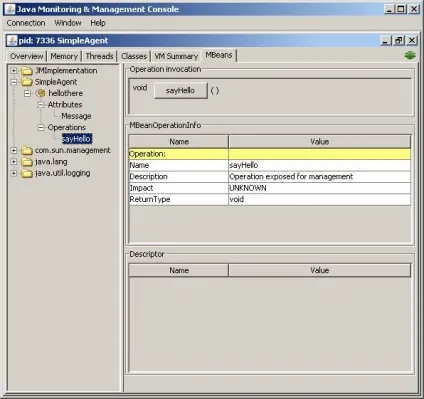The height and width of the screenshot is (399, 424).
Task: Close the SimpleAgent internal window
Action: coord(412,41)
